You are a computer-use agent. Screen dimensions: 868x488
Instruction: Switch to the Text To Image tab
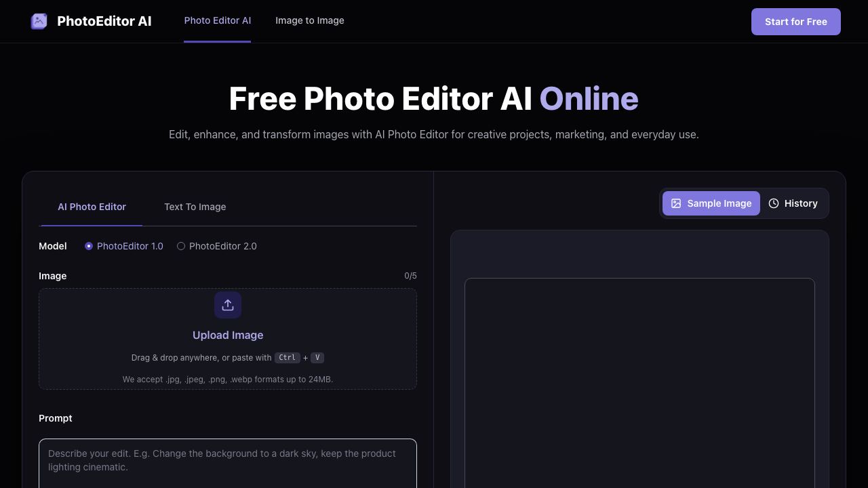(x=195, y=207)
